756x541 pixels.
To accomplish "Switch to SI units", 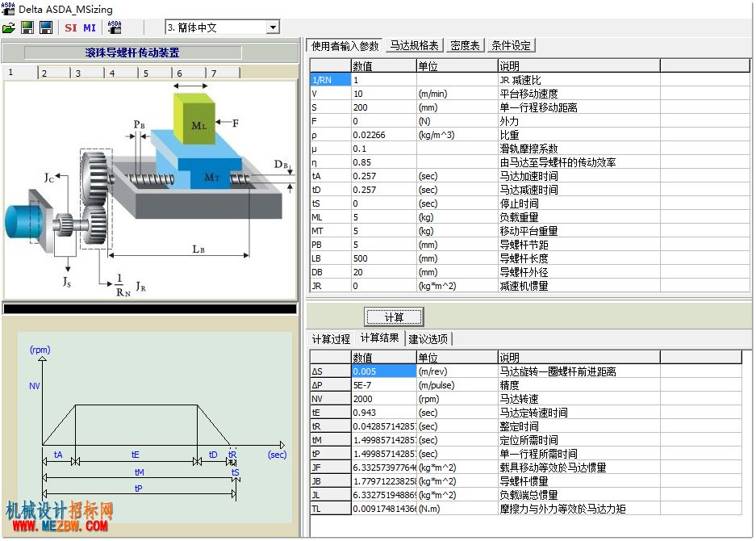I will (x=71, y=28).
